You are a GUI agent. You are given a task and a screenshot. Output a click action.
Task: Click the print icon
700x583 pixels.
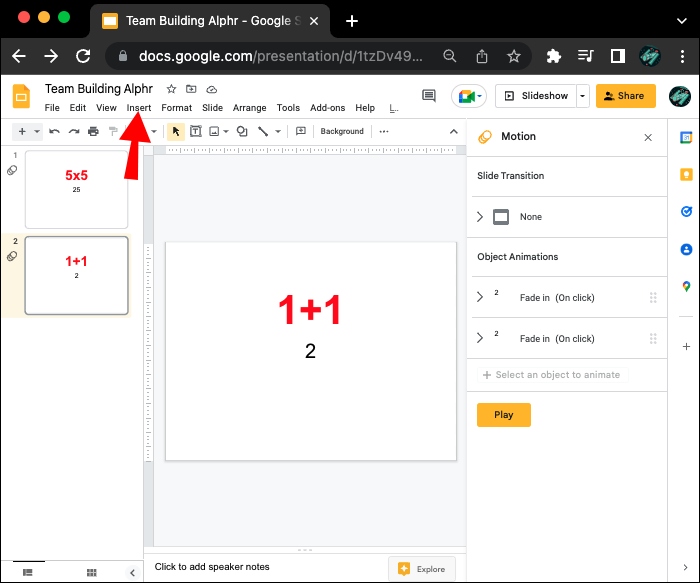93,131
